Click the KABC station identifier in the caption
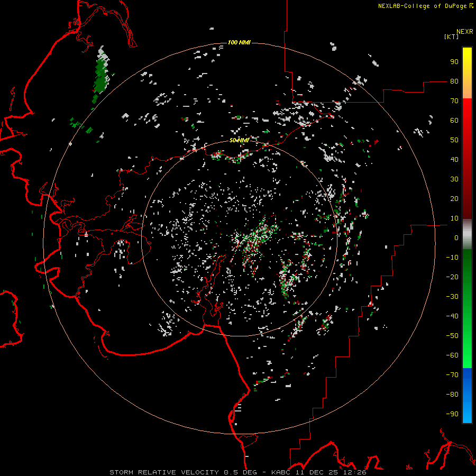 point(282,472)
